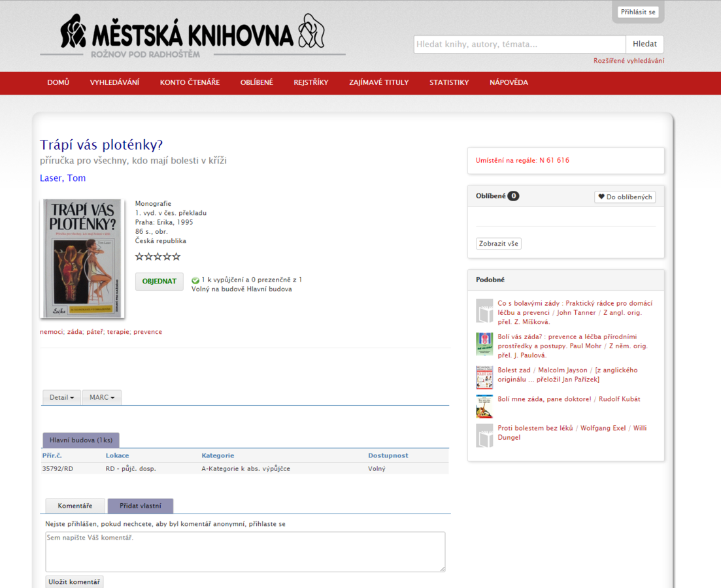The image size is (721, 588).
Task: Open the Co s bolavými zády similar title
Action: pyautogui.click(x=575, y=312)
